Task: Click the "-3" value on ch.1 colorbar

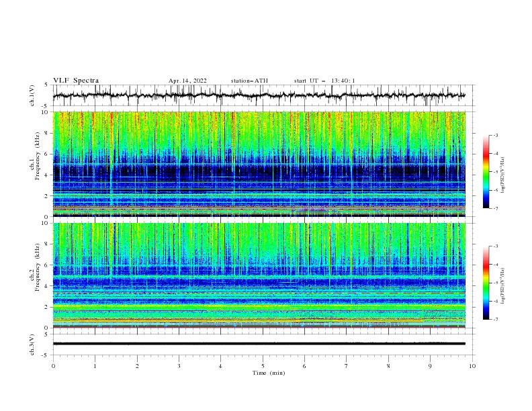Action: (x=496, y=135)
